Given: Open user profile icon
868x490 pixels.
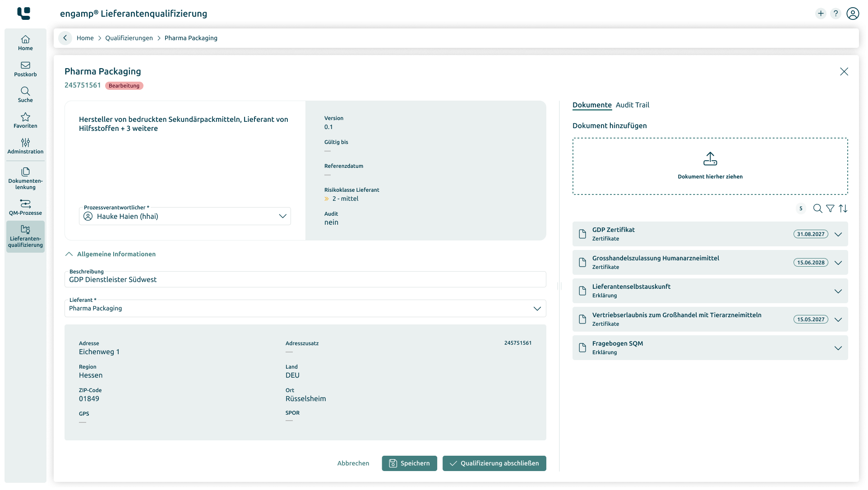Looking at the screenshot, I should pyautogui.click(x=853, y=14).
